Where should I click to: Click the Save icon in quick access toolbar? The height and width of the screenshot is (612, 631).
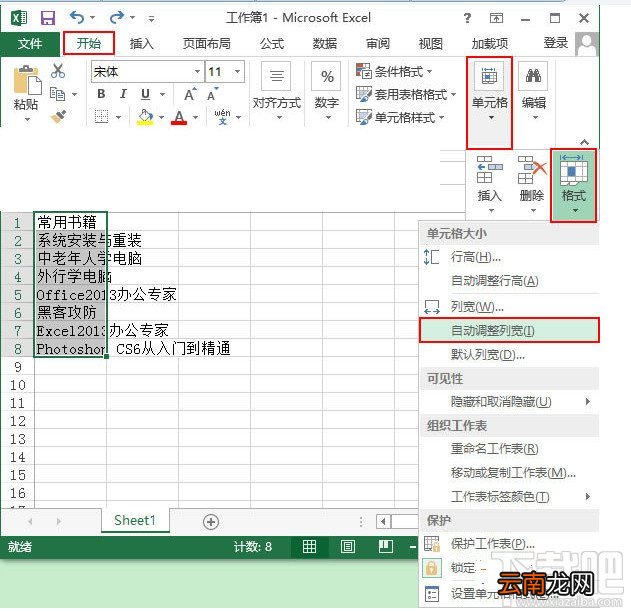tap(48, 18)
